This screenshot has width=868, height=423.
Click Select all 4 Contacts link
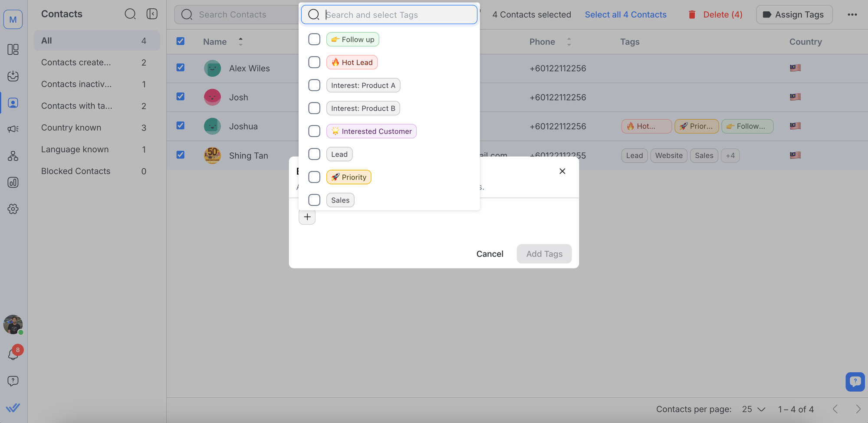click(625, 14)
